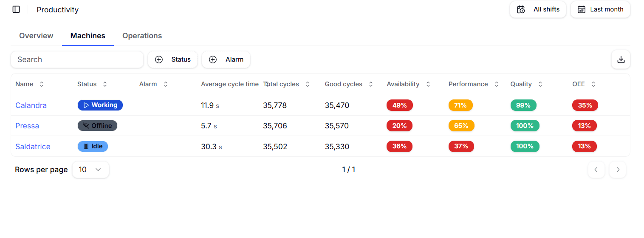This screenshot has height=238, width=644.
Task: Open the Calandra machine link
Action: pyautogui.click(x=31, y=105)
